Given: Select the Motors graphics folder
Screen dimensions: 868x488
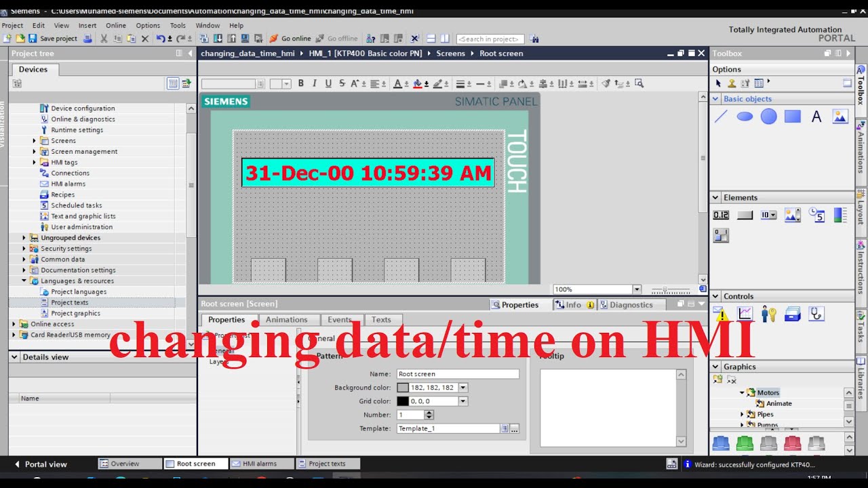Looking at the screenshot, I should coord(768,392).
